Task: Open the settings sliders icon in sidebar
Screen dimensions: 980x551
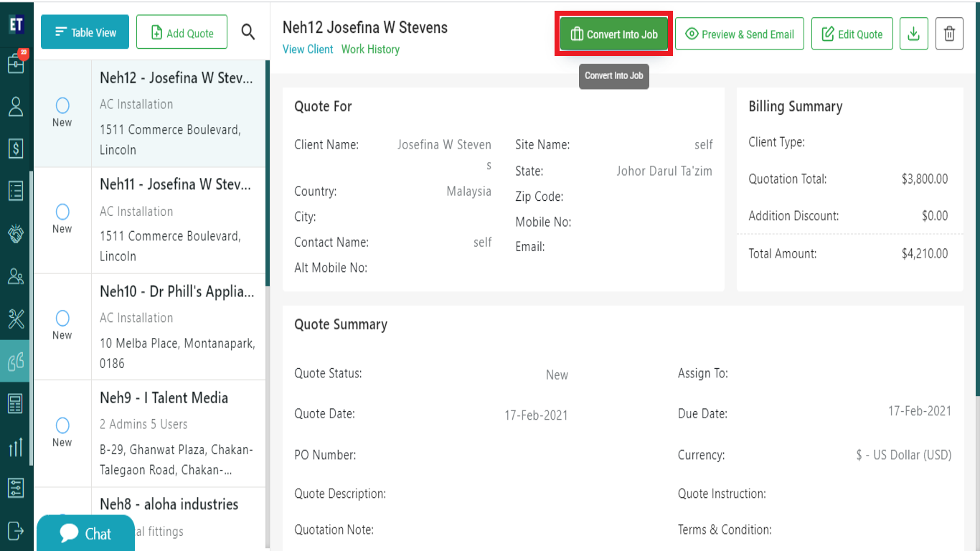Action: tap(16, 488)
